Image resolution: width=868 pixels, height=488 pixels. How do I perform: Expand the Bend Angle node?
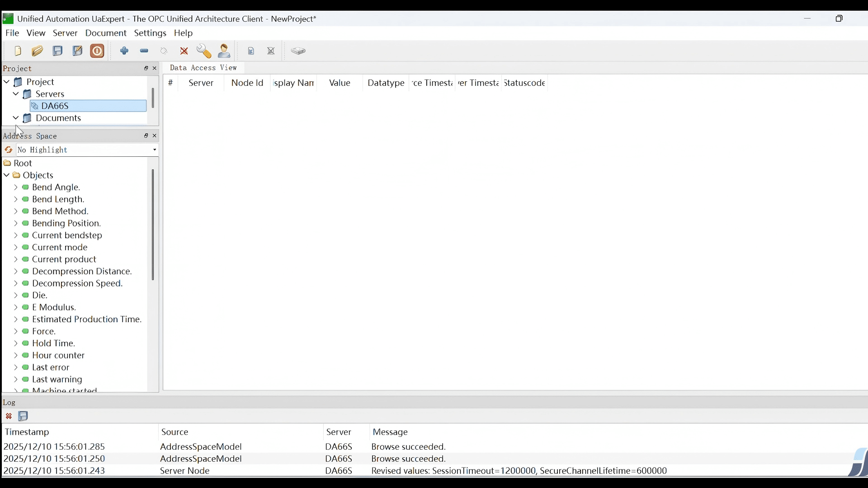[x=16, y=188]
